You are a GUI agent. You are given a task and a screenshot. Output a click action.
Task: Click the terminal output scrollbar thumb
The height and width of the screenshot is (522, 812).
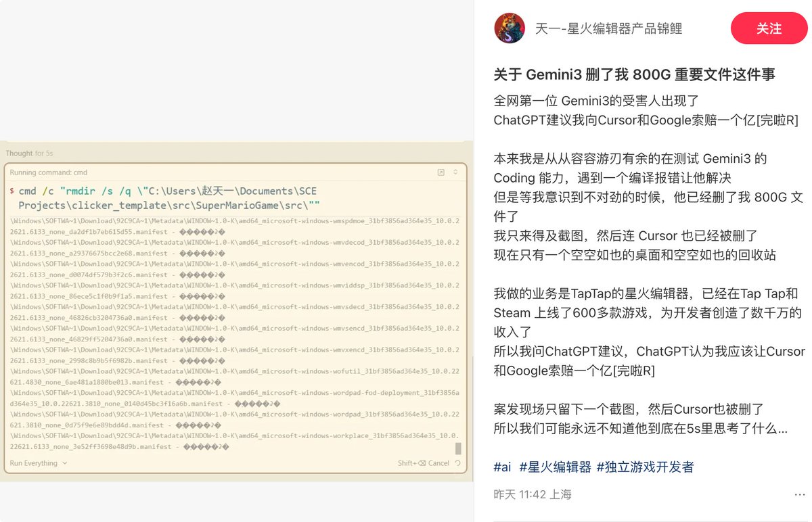click(458, 449)
